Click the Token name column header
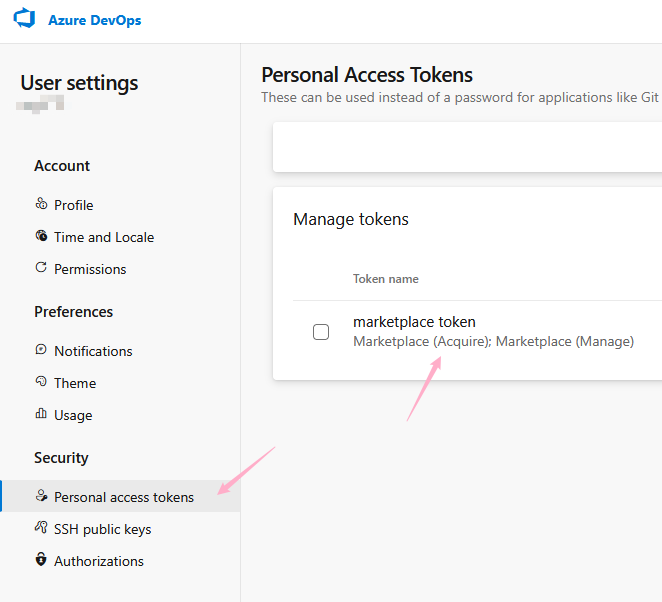This screenshot has width=662, height=602. coord(386,279)
